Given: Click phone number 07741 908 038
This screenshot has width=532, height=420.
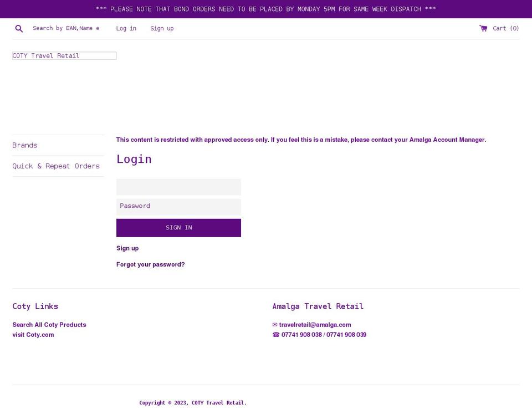Looking at the screenshot, I should 301,335.
